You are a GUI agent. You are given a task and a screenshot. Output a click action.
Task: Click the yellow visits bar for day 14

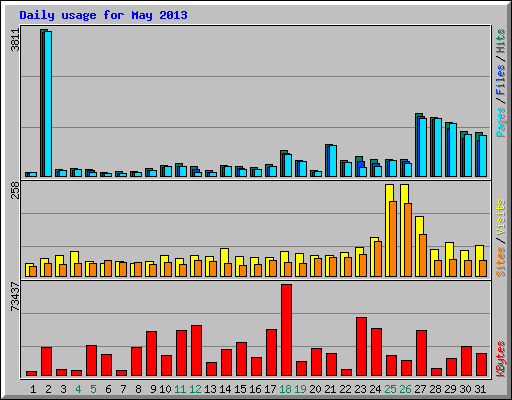coord(223,262)
